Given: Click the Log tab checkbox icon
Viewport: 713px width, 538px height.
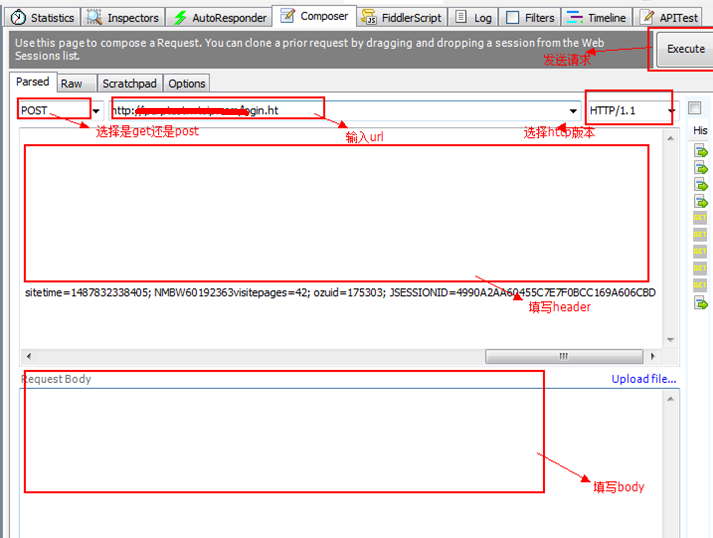Looking at the screenshot, I should pos(461,17).
